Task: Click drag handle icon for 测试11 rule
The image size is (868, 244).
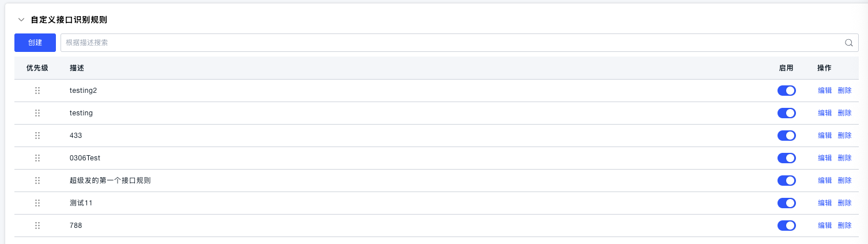Action: pyautogui.click(x=37, y=203)
